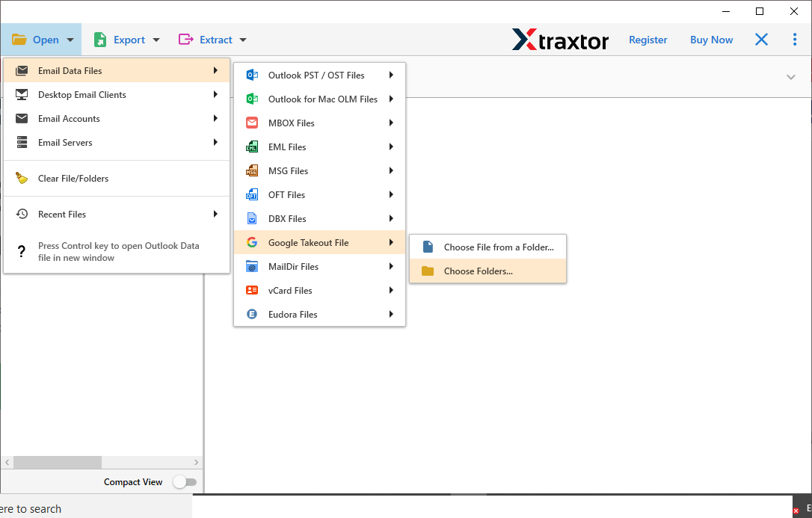The height and width of the screenshot is (518, 812).
Task: Click the vCard Files contact icon
Action: click(252, 290)
